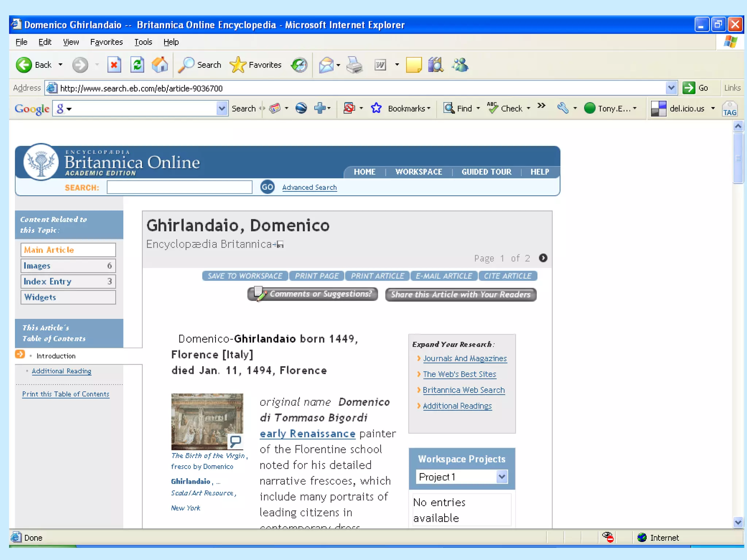This screenshot has height=560, width=747.
Task: Open Google toolbar Bookmarks dropdown
Action: coord(409,108)
